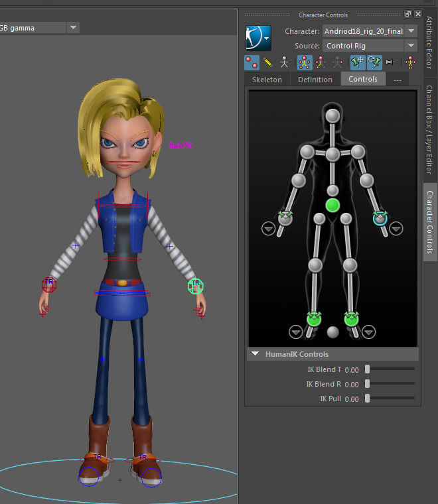Select the gray spine effector above green hips
This screenshot has width=438, height=504.
click(x=332, y=190)
